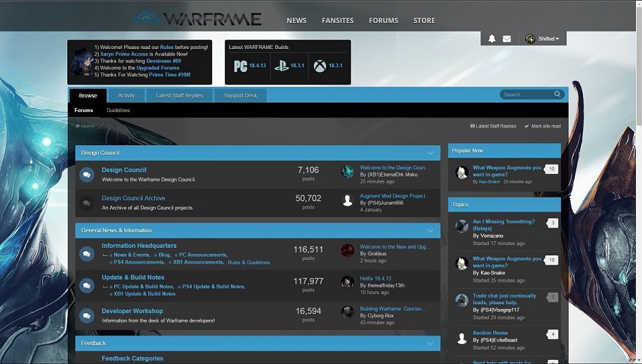
Task: Open the Information Headquarters forum
Action: [x=139, y=246]
